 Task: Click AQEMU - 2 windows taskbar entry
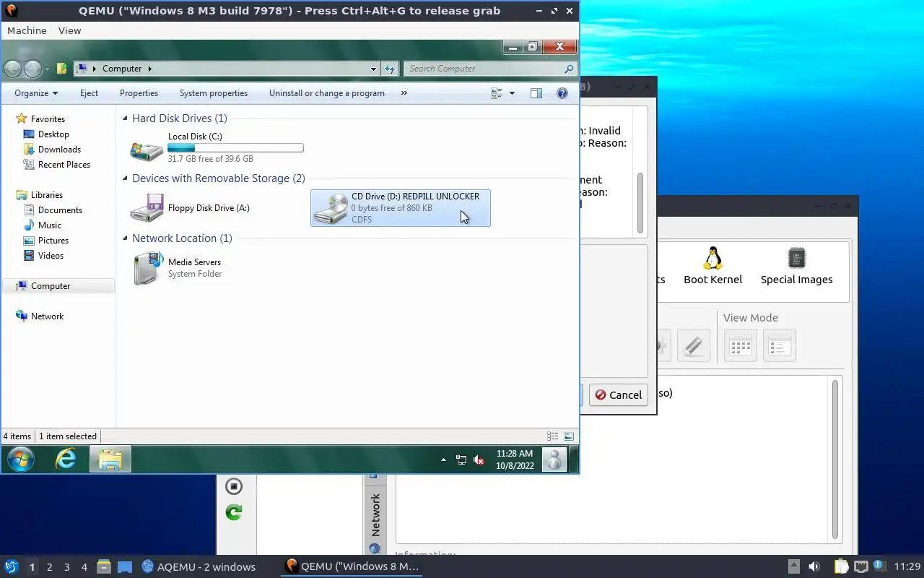pos(199,566)
